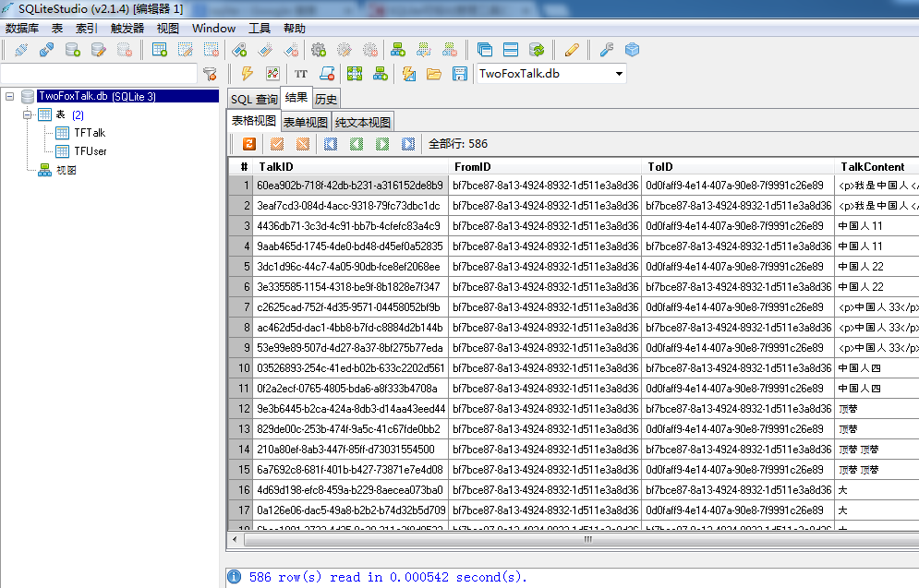Click the orange Refresh results icon

pos(249,144)
